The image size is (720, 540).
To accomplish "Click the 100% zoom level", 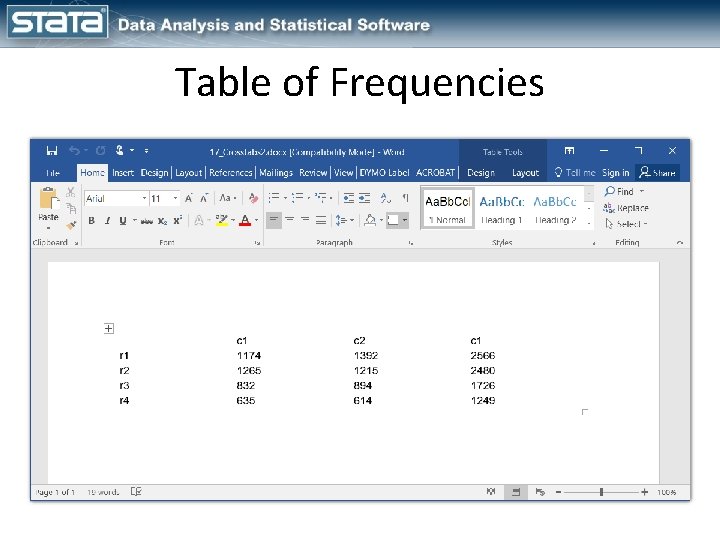I will 666,492.
